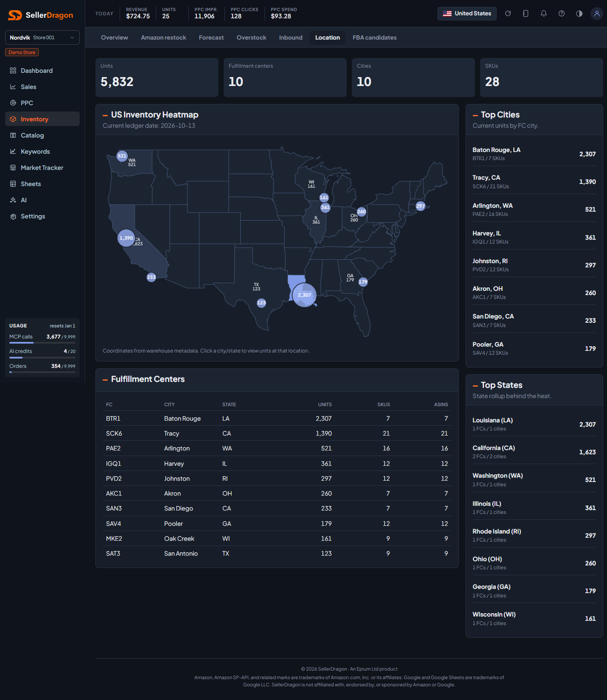Open the Sheets table icon
The width and height of the screenshot is (607, 700).
(x=13, y=184)
